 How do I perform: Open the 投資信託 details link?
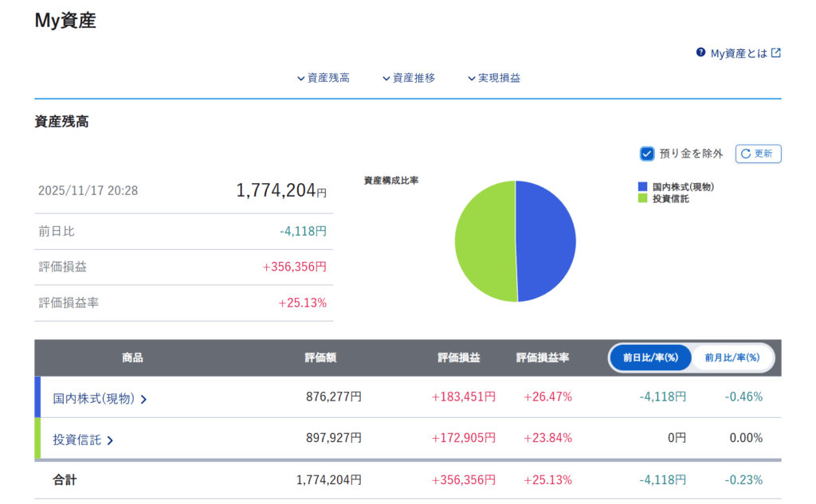[77, 440]
